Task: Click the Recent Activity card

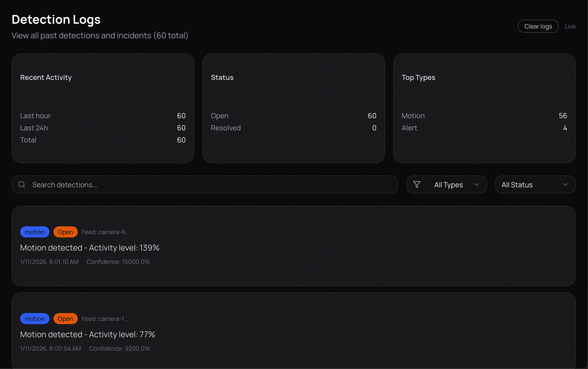Action: tap(103, 108)
